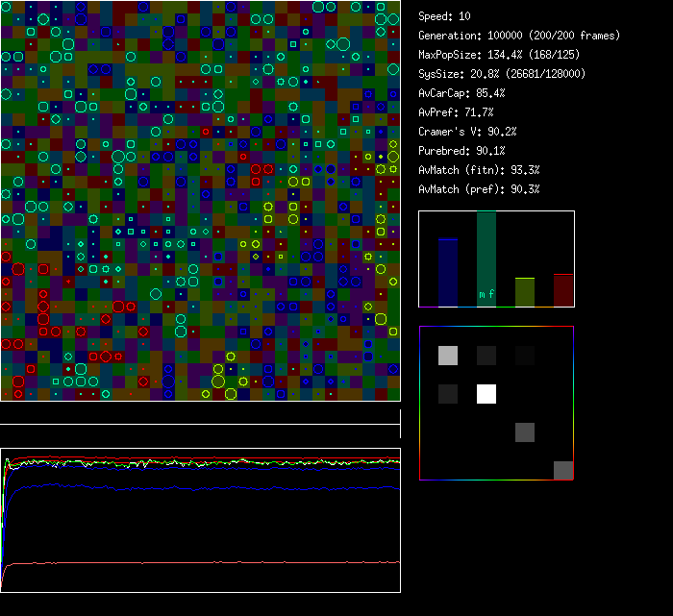Click the empty strip above the line graph
The image size is (673, 616).
click(200, 413)
